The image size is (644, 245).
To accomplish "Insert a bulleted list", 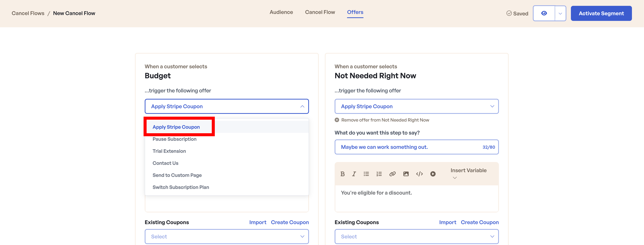I will coord(366,174).
